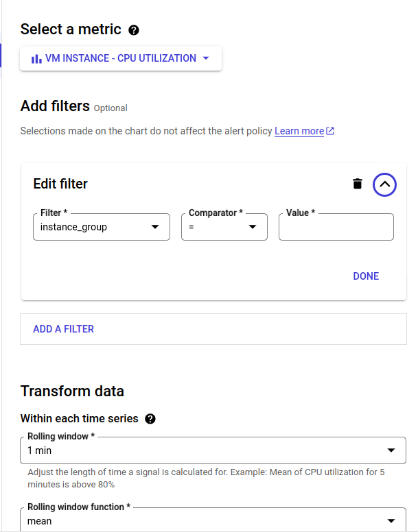Screen dimensions: 418x532
Task: Collapse the Edit filter panel
Action: (384, 184)
